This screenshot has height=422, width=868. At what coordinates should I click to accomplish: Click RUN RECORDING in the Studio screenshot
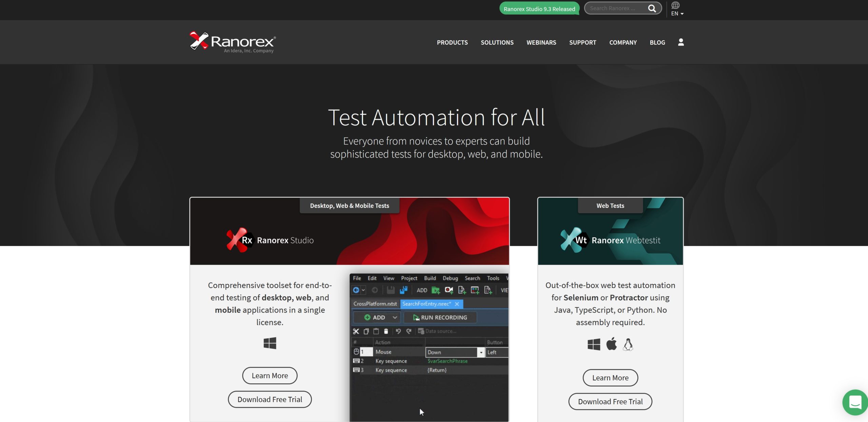(440, 318)
